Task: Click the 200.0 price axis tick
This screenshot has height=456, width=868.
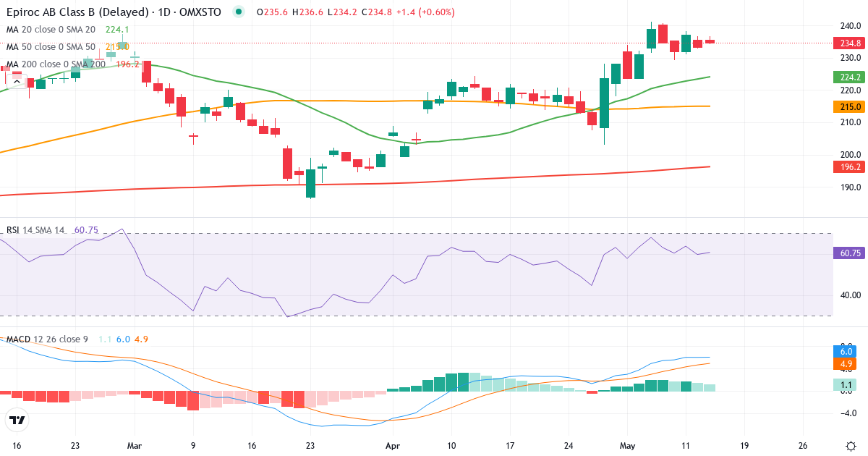Action: 851,155
